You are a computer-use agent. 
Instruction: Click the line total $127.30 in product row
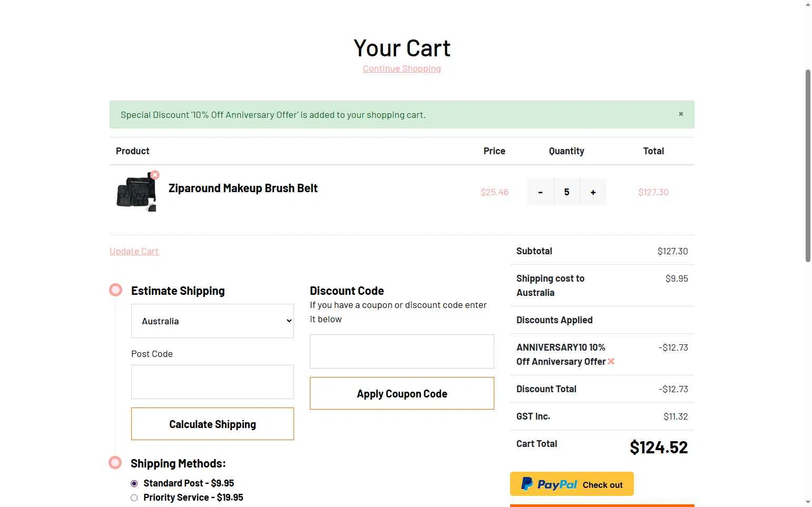[x=653, y=192]
